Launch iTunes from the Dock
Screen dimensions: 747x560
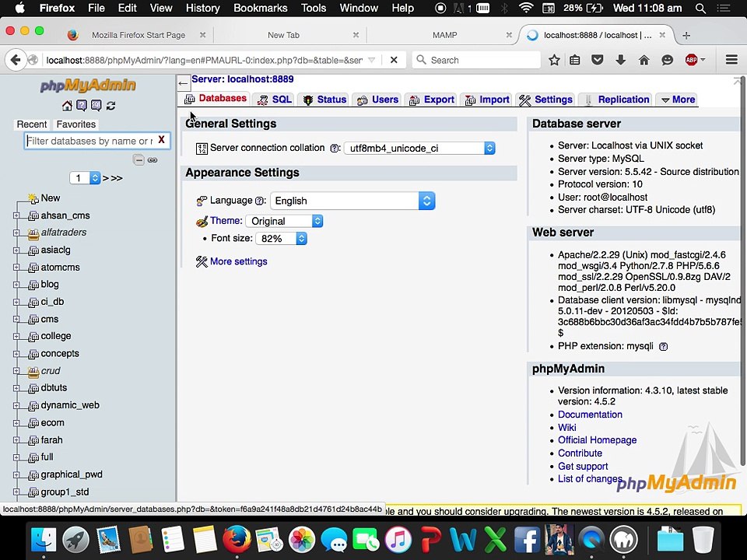tap(398, 540)
